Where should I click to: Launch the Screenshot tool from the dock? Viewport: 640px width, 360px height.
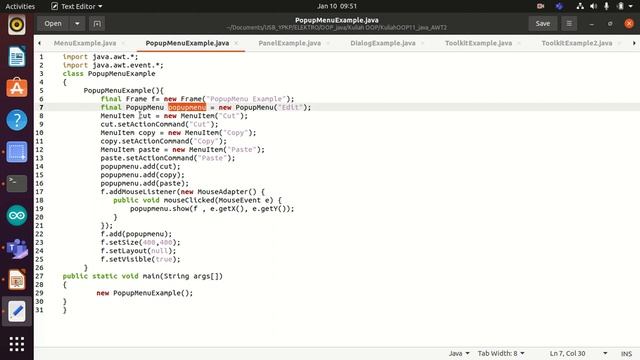16,152
